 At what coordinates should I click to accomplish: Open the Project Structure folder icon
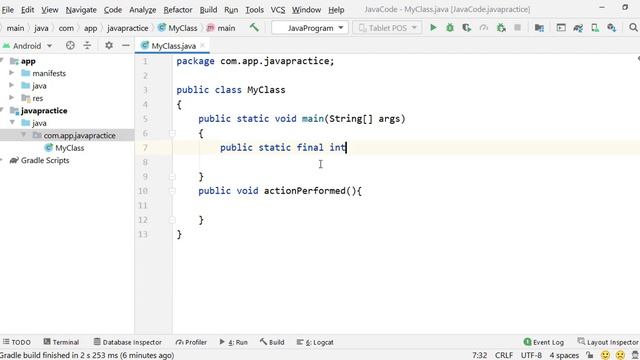click(539, 28)
